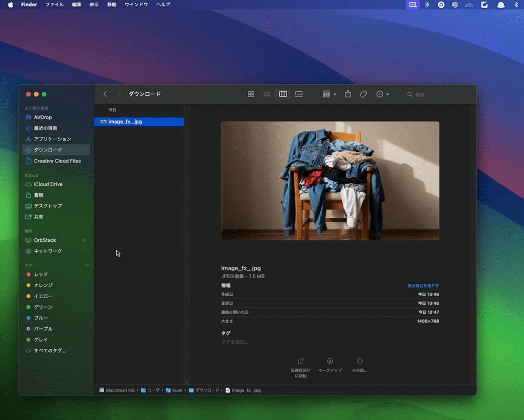Viewport: 524px width, 420px height.
Task: Select the グリーン tag
Action: click(56, 307)
